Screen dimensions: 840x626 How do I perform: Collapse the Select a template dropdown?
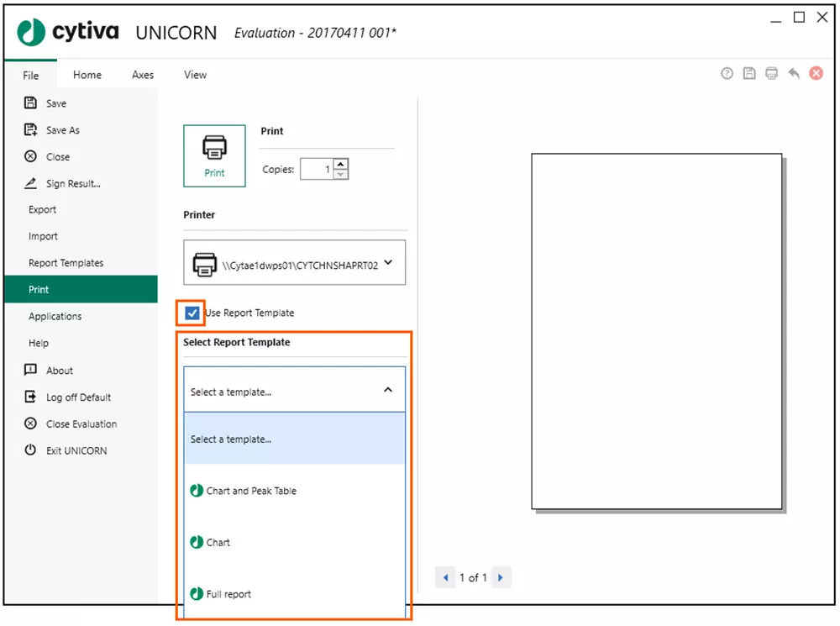387,391
